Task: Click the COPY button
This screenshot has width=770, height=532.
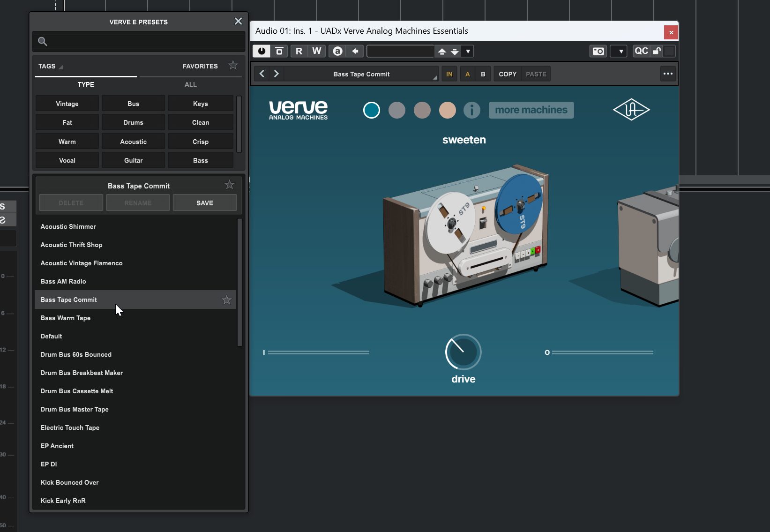Action: [508, 74]
